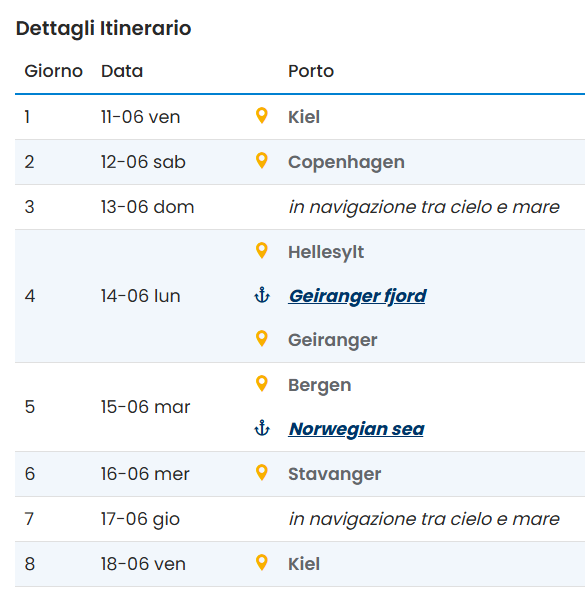Click the Dettagli Itinerario heading
This screenshot has height=601, width=585.
point(104,29)
